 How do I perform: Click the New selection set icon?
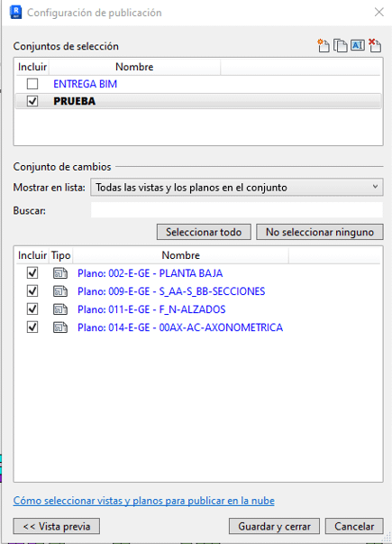pyautogui.click(x=323, y=45)
